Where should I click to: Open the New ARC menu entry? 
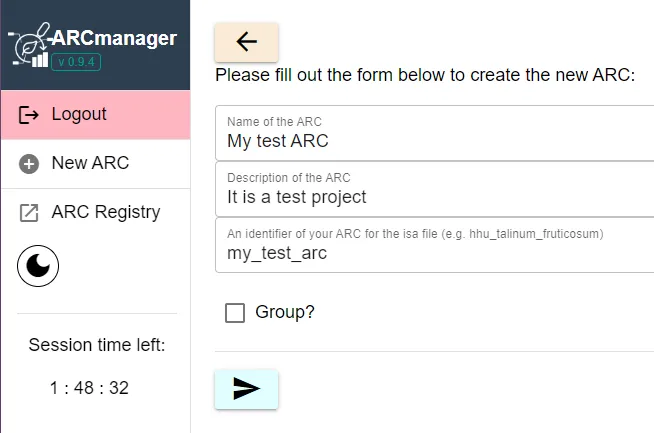tap(90, 163)
